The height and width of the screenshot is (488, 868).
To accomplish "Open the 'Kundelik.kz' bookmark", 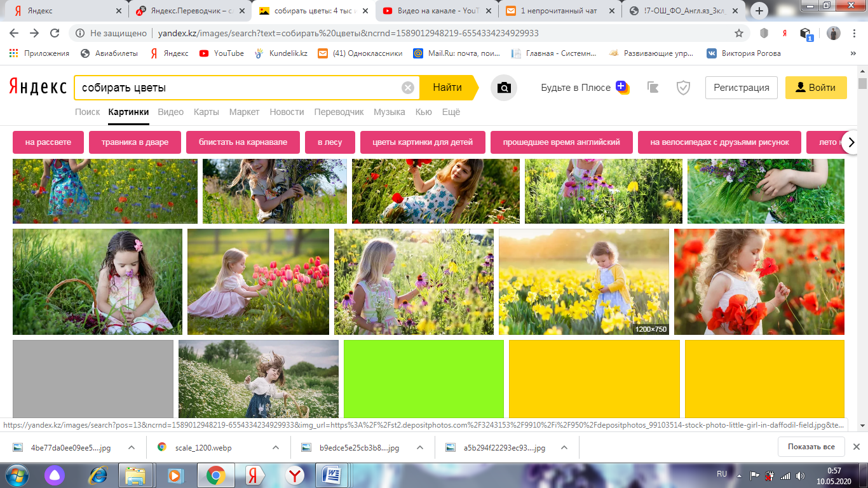I will tap(280, 53).
